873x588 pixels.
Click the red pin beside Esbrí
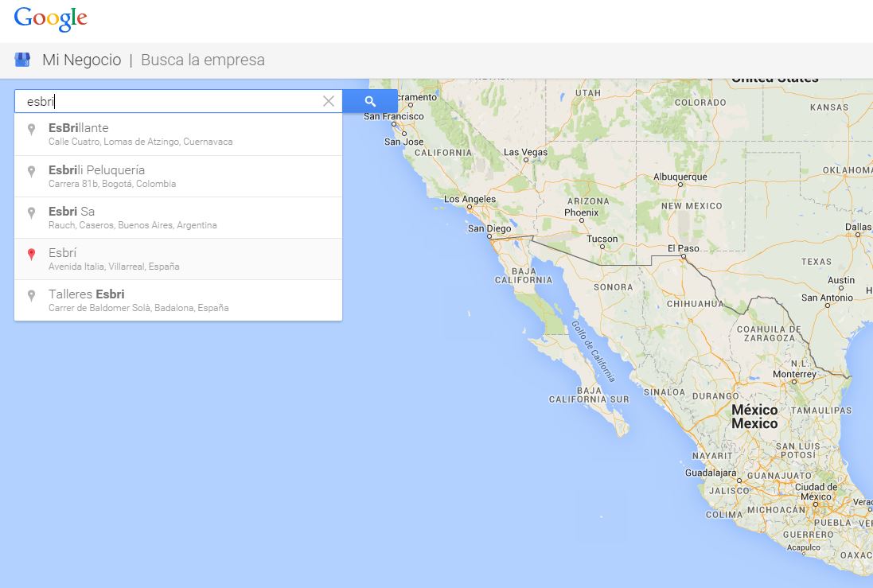32,254
